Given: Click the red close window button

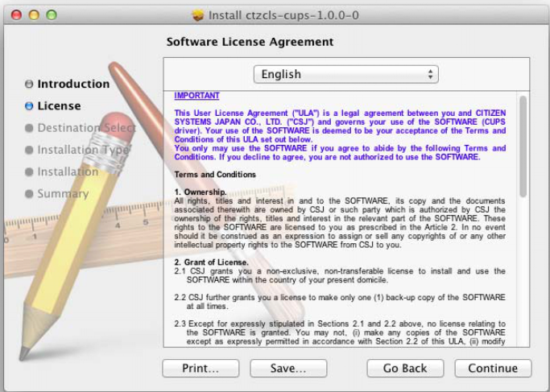Looking at the screenshot, I should pos(16,15).
